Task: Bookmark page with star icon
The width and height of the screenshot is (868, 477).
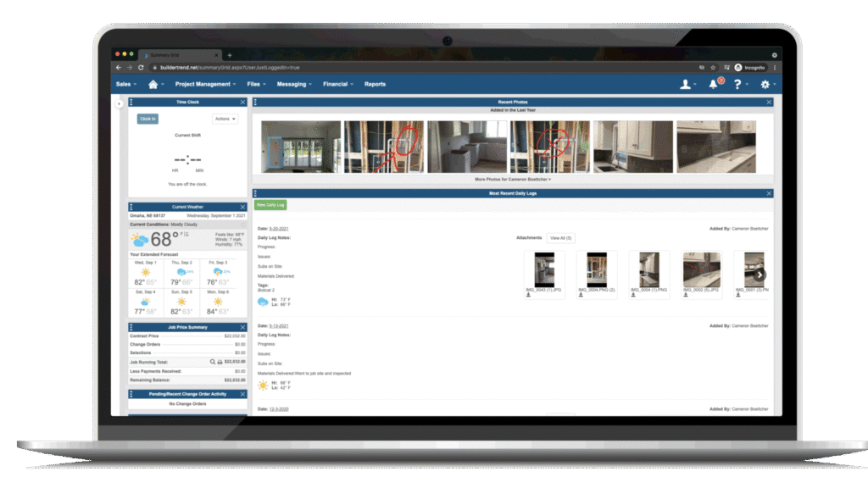Action: coord(713,68)
